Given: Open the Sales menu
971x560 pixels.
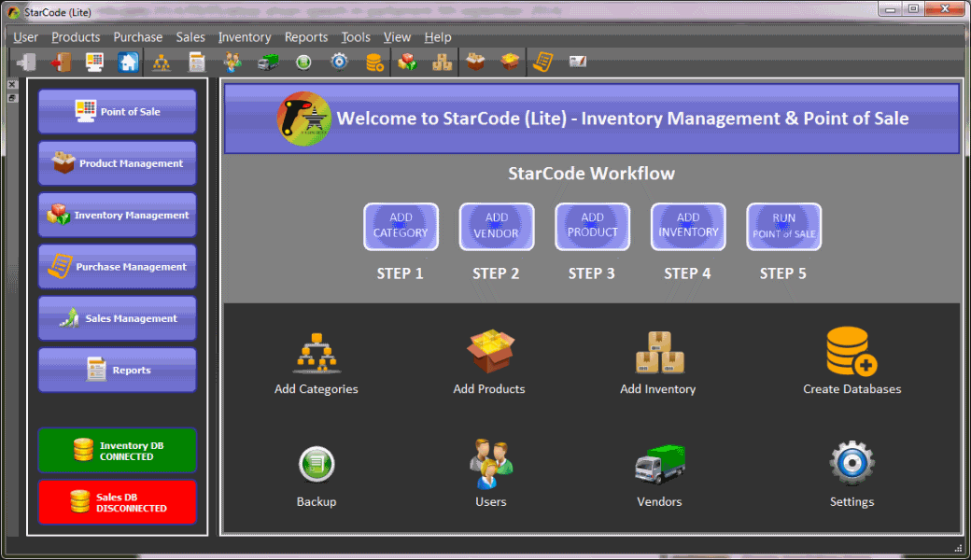Looking at the screenshot, I should (x=190, y=37).
